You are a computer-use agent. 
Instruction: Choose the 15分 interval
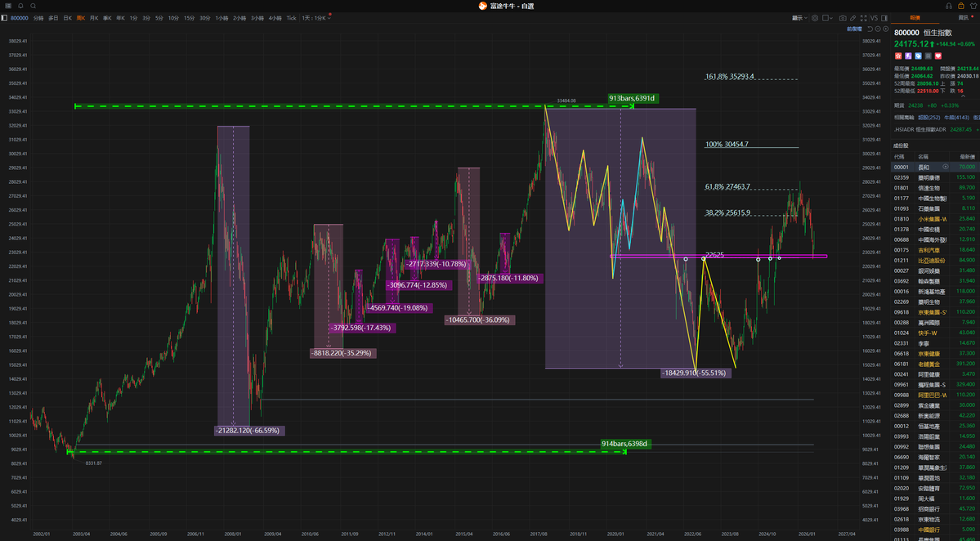coord(189,18)
